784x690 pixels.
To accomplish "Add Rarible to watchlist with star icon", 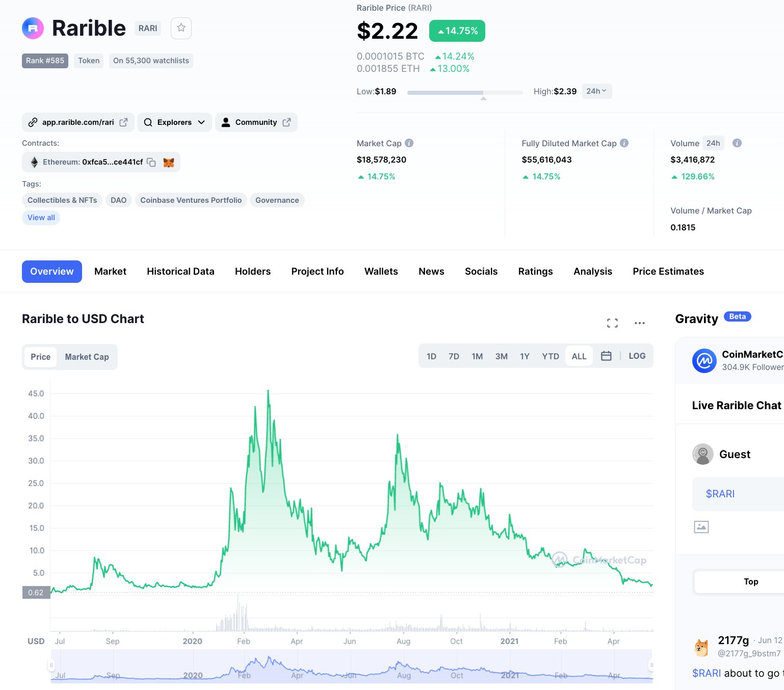I will (181, 28).
